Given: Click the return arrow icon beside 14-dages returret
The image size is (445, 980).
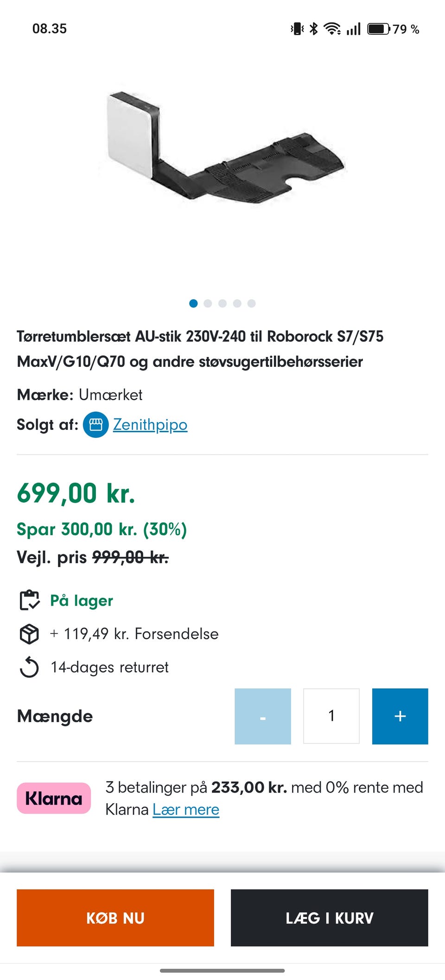Looking at the screenshot, I should 29,667.
